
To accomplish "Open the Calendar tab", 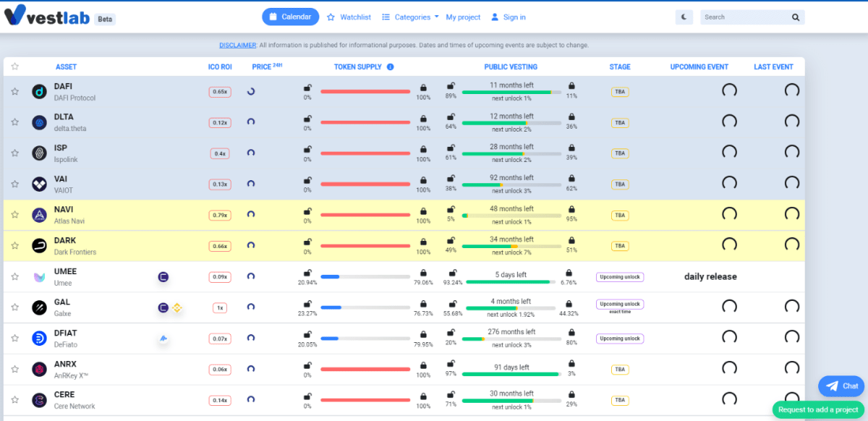I will 290,17.
